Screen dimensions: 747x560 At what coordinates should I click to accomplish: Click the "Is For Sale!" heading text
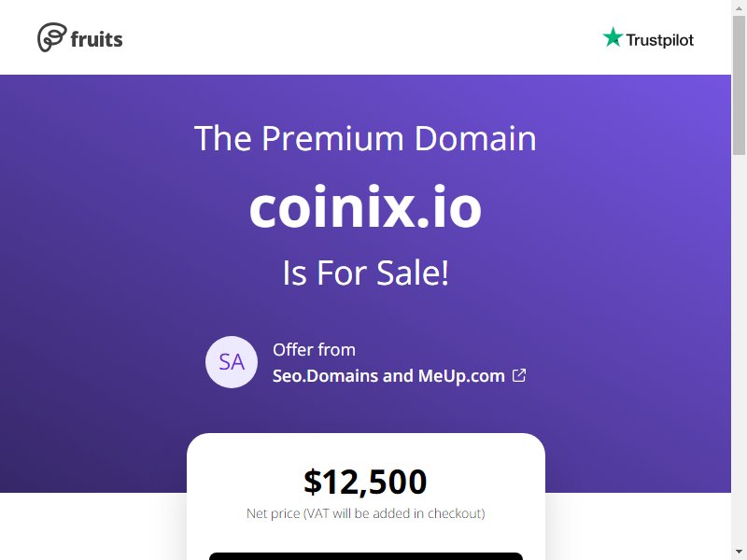[x=365, y=273]
